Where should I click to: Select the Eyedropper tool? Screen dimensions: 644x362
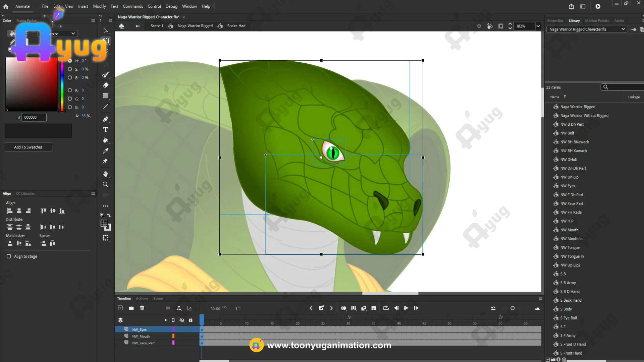tap(105, 151)
